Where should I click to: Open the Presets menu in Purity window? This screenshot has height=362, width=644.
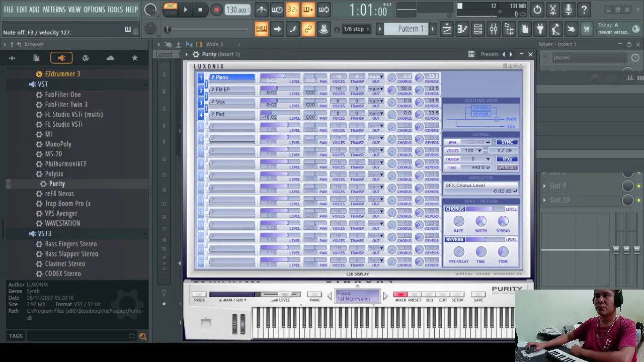pyautogui.click(x=490, y=54)
